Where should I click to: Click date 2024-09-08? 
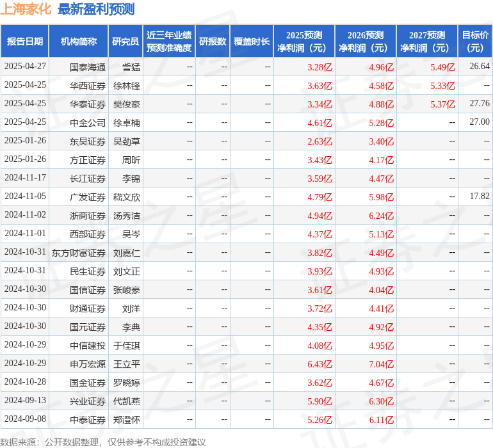click(x=25, y=419)
